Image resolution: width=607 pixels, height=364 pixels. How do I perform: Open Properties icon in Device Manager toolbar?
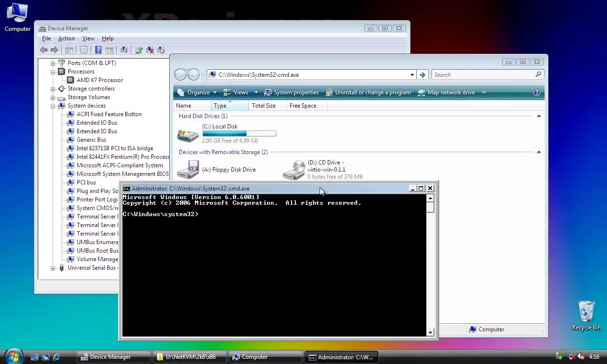click(x=84, y=50)
